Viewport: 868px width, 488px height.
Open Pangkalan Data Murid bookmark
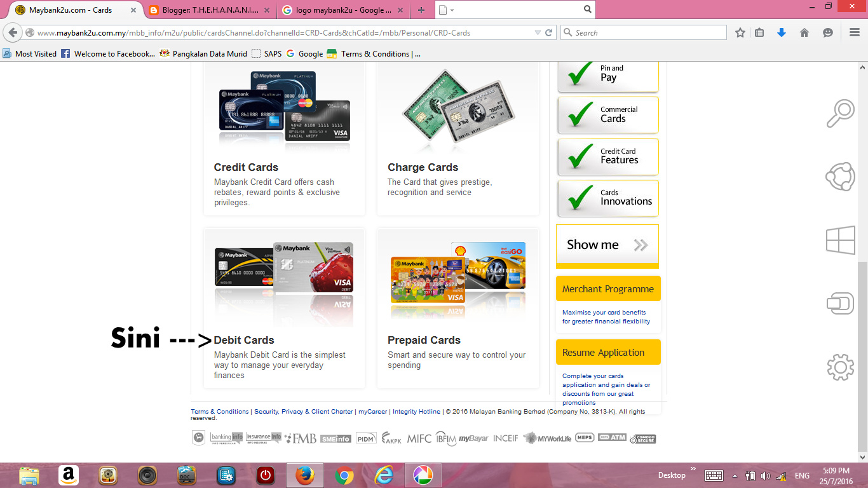click(203, 53)
